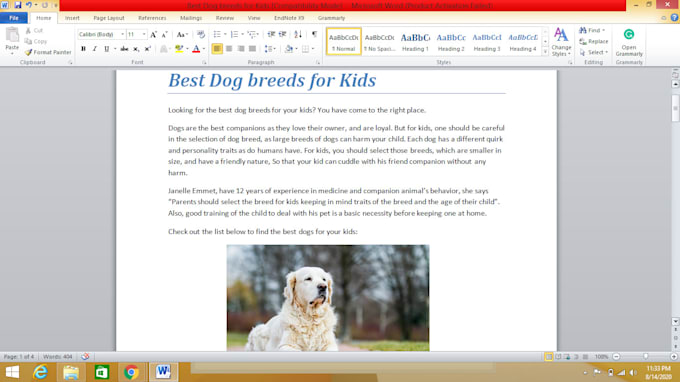Switch to the Insert tab

point(72,18)
